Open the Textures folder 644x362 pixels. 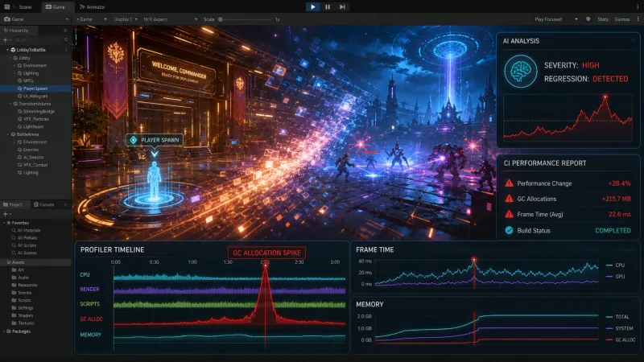23,323
